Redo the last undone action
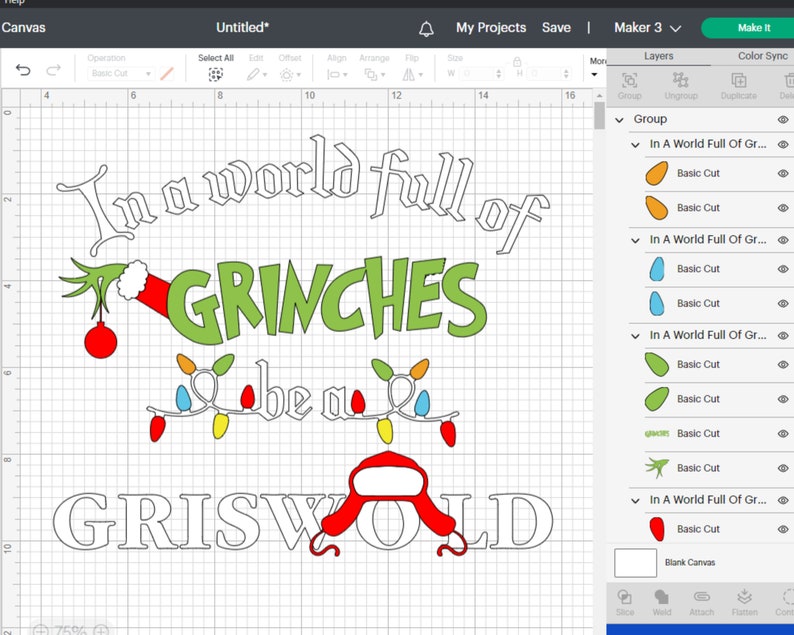 53,69
